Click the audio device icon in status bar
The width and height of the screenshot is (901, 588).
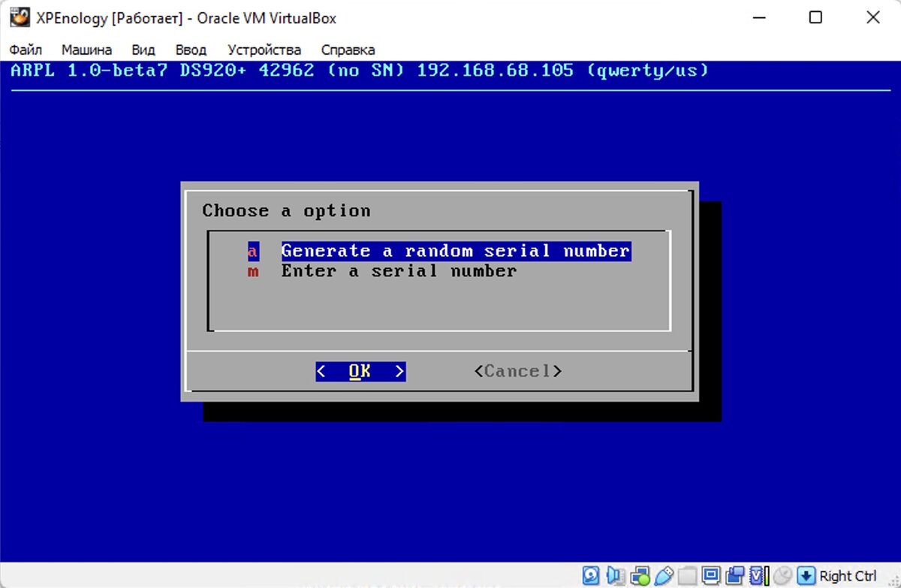point(616,574)
